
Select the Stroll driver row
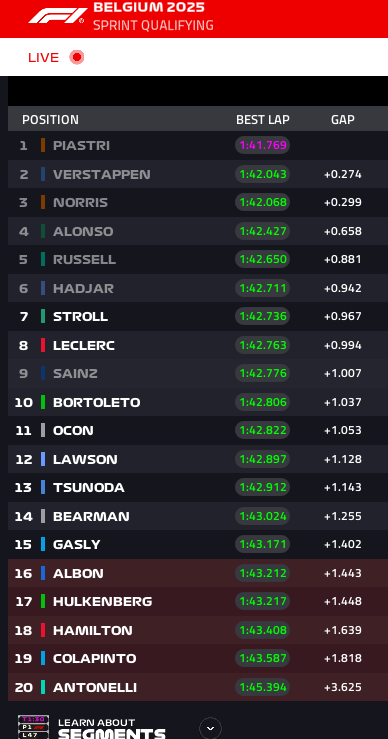[x=198, y=316]
